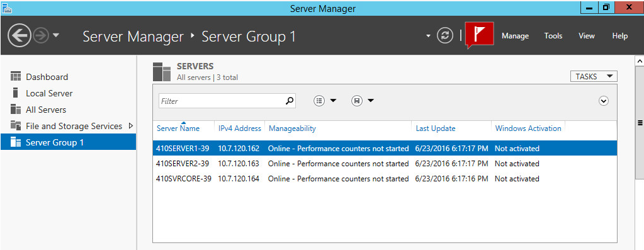644x250 pixels.
Task: Expand the filter panel chevron button
Action: pos(603,101)
